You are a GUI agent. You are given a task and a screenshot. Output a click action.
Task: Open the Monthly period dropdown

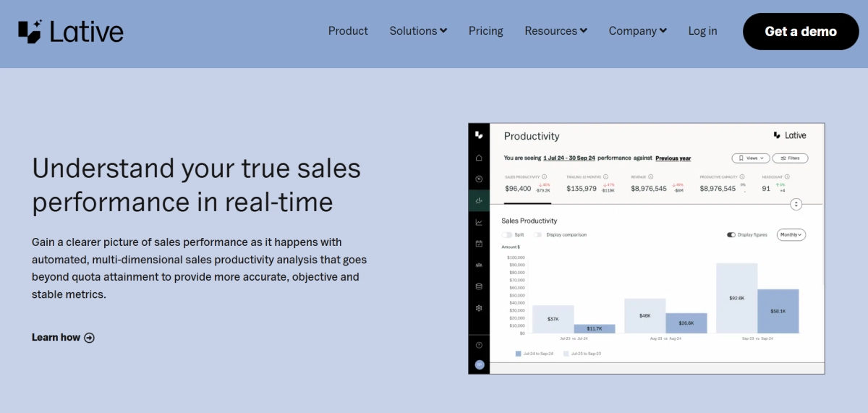[791, 234]
